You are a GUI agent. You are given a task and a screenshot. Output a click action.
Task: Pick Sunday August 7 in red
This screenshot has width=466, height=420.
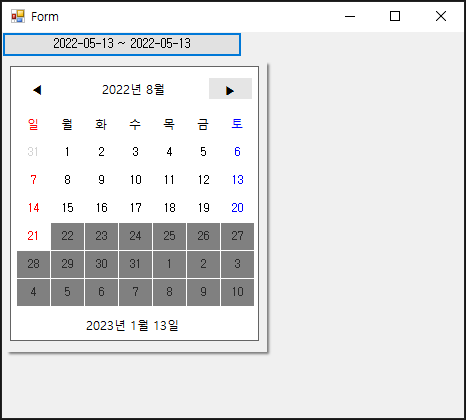33,180
